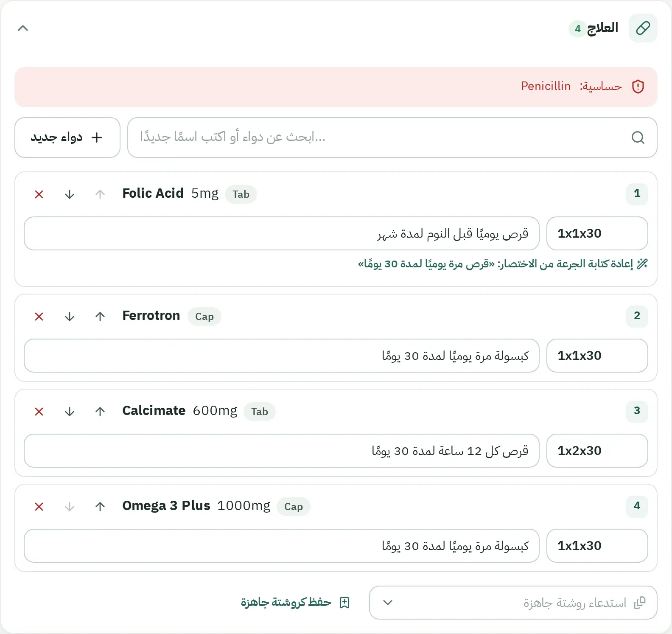Image resolution: width=672 pixels, height=634 pixels.
Task: Edit Ferrotron instruction text field
Action: tap(282, 356)
